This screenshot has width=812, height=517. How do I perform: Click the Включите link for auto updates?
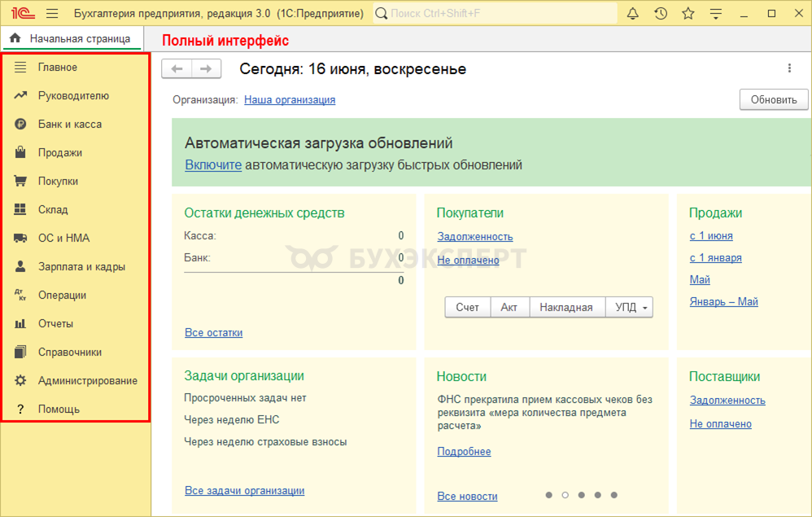tap(213, 164)
